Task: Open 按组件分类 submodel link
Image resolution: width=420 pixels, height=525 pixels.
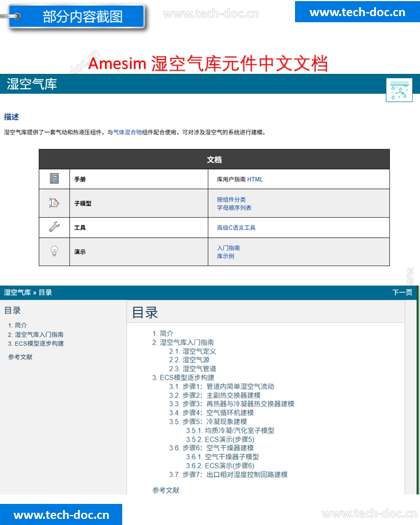Action: (x=231, y=199)
